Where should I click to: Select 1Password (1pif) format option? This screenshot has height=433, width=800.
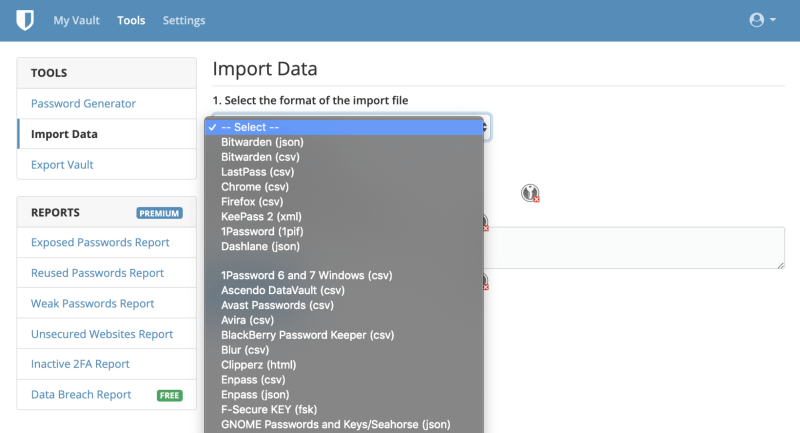(x=261, y=231)
